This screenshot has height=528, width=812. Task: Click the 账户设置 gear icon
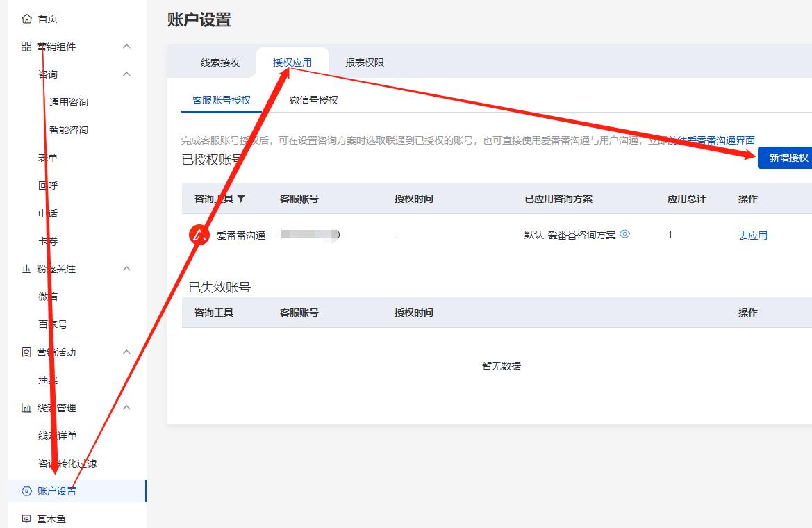26,491
